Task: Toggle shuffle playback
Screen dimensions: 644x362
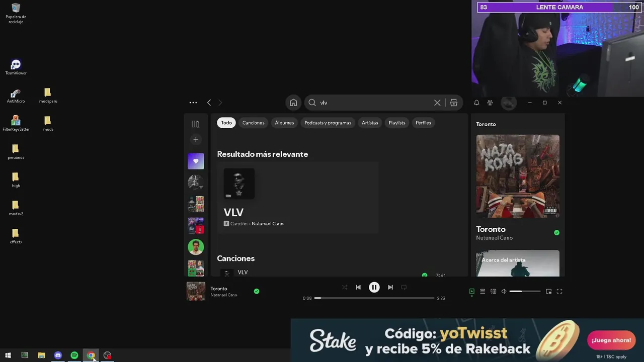Action: 345,287
